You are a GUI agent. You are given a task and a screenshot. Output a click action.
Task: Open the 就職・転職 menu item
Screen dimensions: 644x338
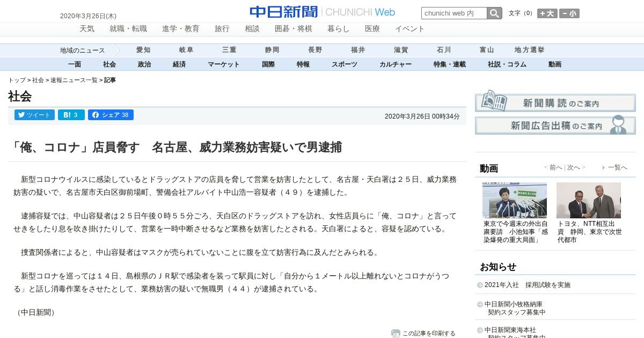coord(128,29)
